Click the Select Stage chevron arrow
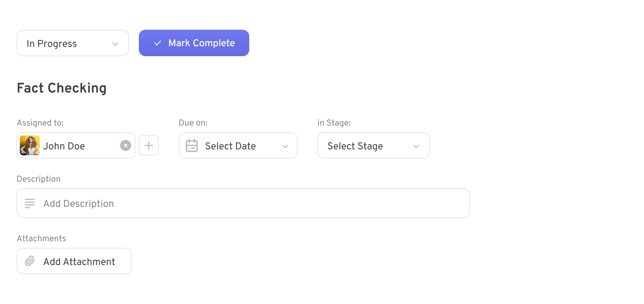 pyautogui.click(x=416, y=146)
